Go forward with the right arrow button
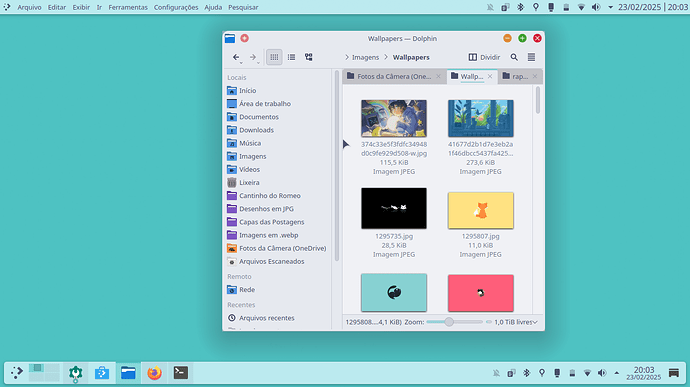Image resolution: width=690 pixels, height=387 pixels. pyautogui.click(x=253, y=57)
